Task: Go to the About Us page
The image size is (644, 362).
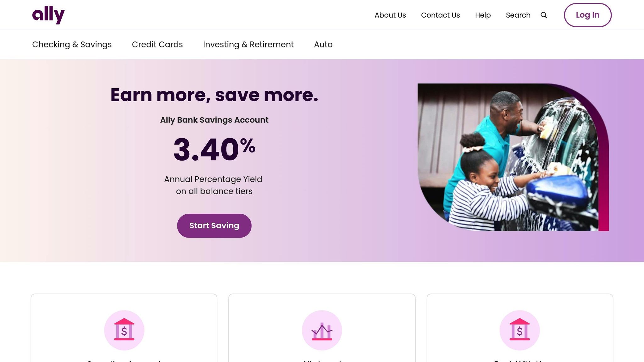Action: (x=390, y=15)
